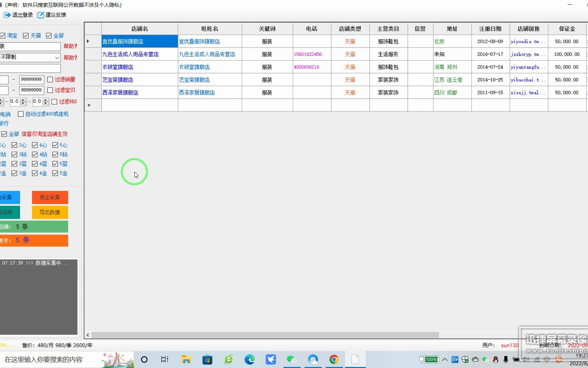The width and height of the screenshot is (588, 368).
Task: Click the power plug battery tray icon
Action: (x=516, y=359)
